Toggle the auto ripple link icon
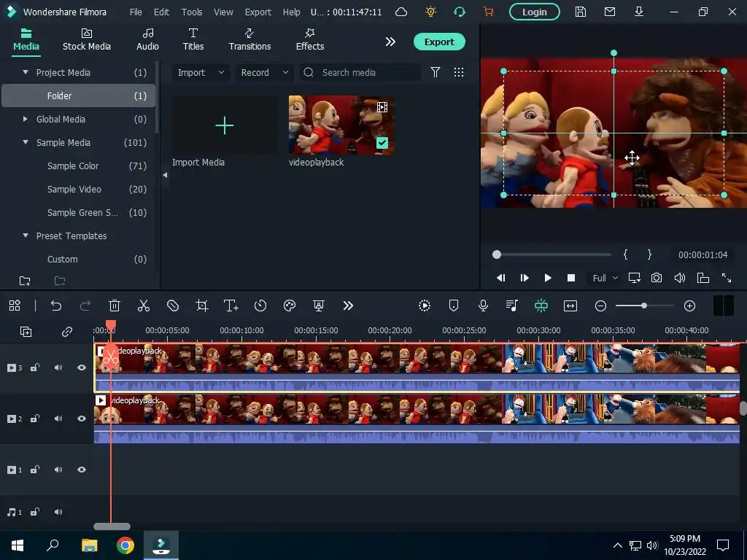Screen dimensions: 747x560 point(66,332)
